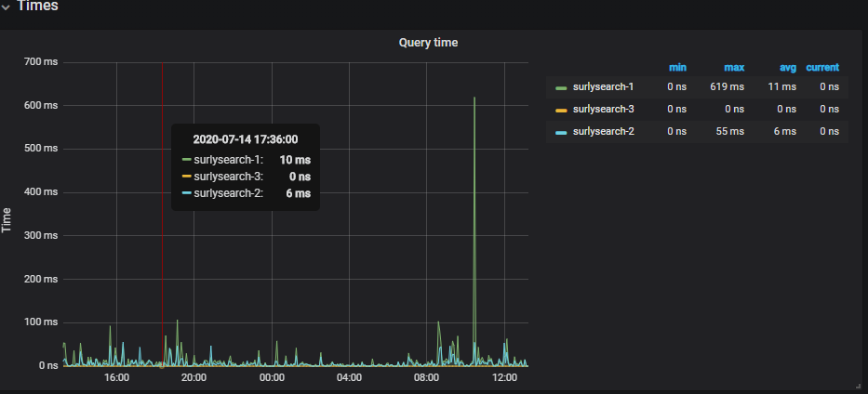The width and height of the screenshot is (868, 394).
Task: Click the 619 ms max value for surlysearch-1
Action: click(729, 87)
